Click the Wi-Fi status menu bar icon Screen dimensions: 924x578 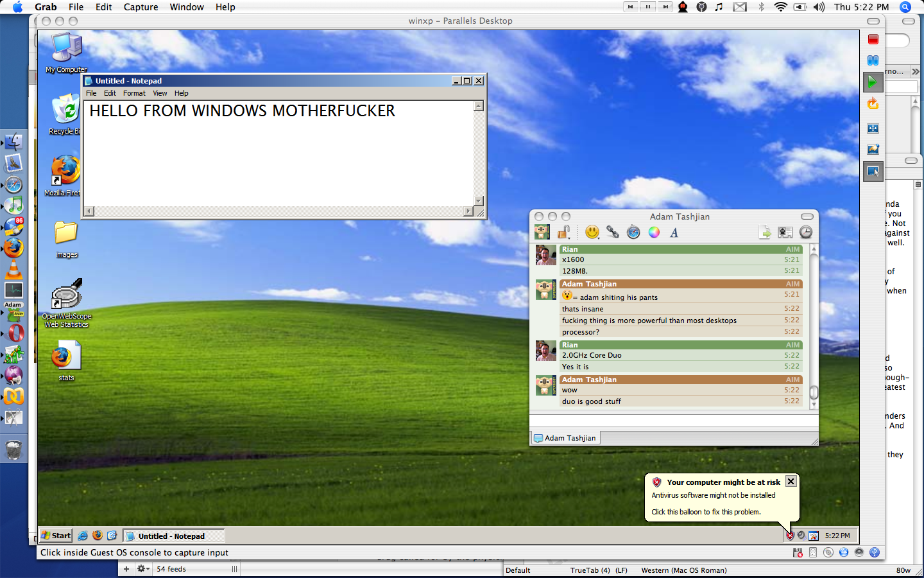pos(780,7)
